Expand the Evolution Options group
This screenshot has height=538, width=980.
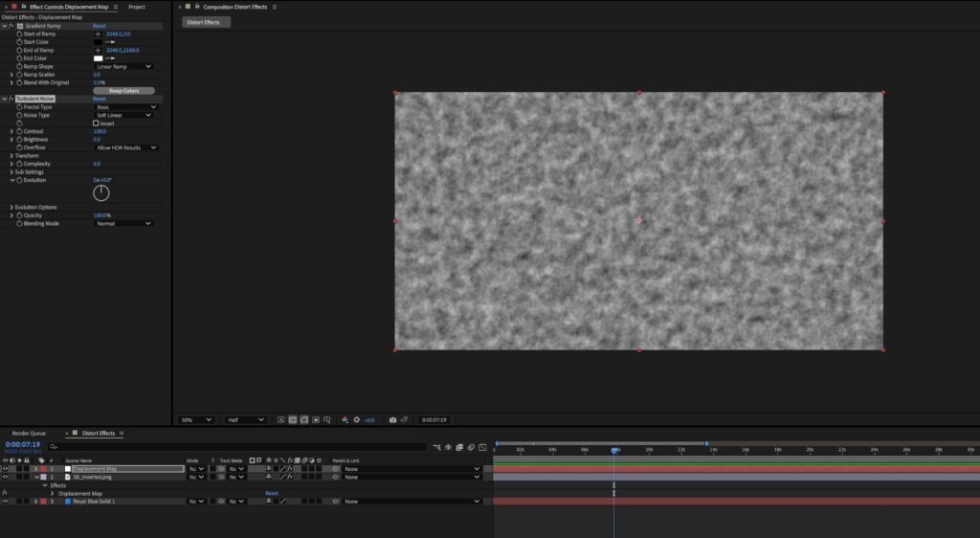pyautogui.click(x=11, y=207)
